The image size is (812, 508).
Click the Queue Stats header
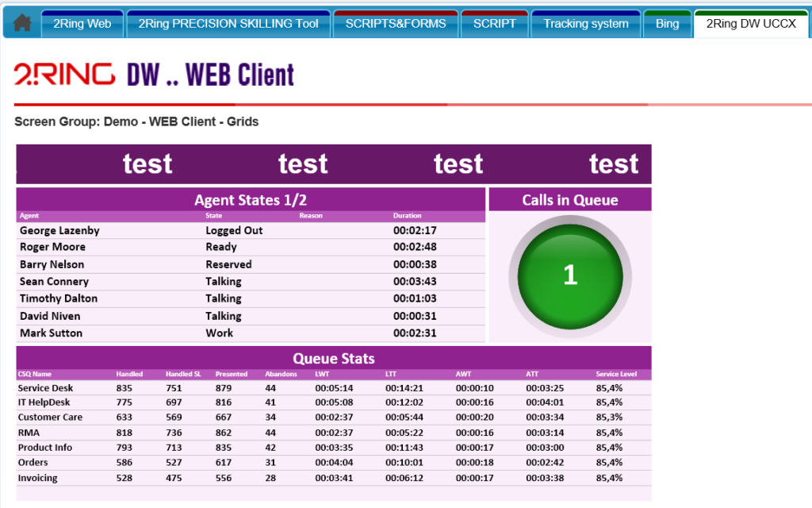click(334, 358)
